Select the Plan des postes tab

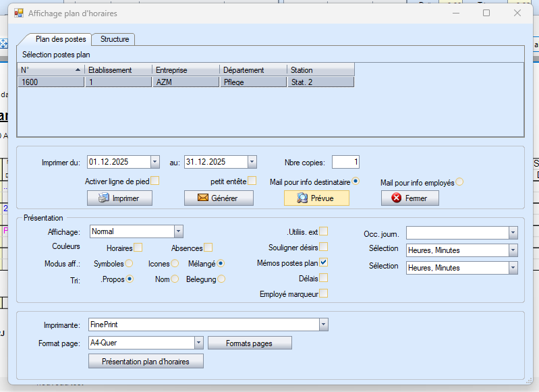61,39
